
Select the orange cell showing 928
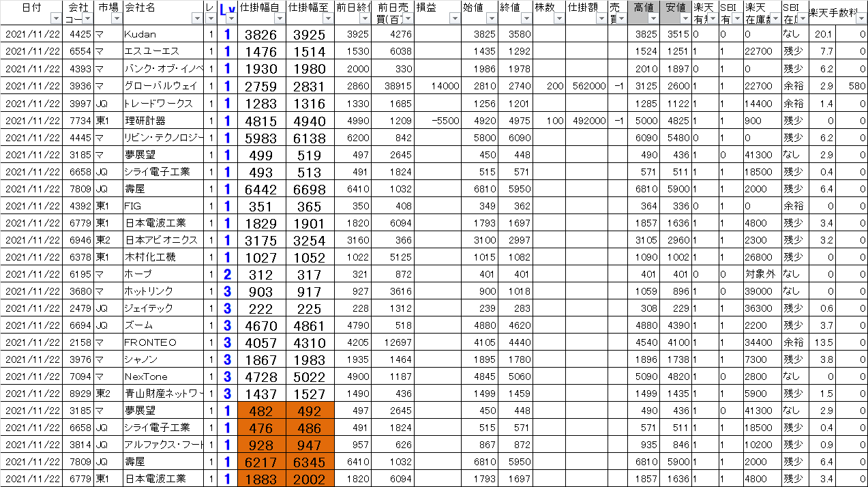261,444
